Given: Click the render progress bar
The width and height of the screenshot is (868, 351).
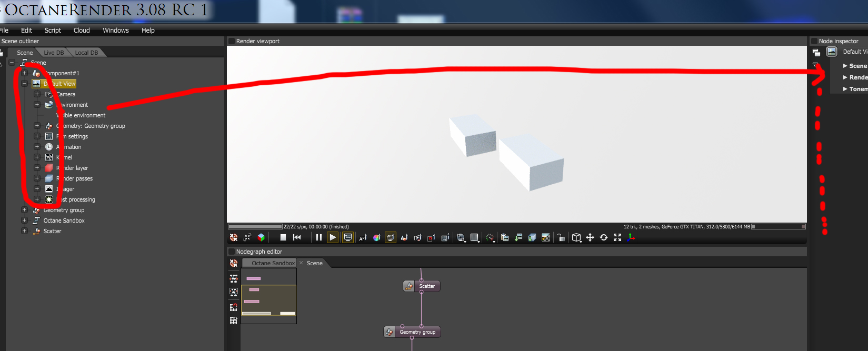Looking at the screenshot, I should [255, 227].
